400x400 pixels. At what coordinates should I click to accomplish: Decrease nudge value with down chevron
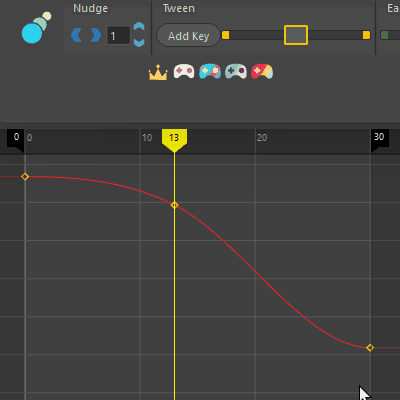tap(139, 42)
